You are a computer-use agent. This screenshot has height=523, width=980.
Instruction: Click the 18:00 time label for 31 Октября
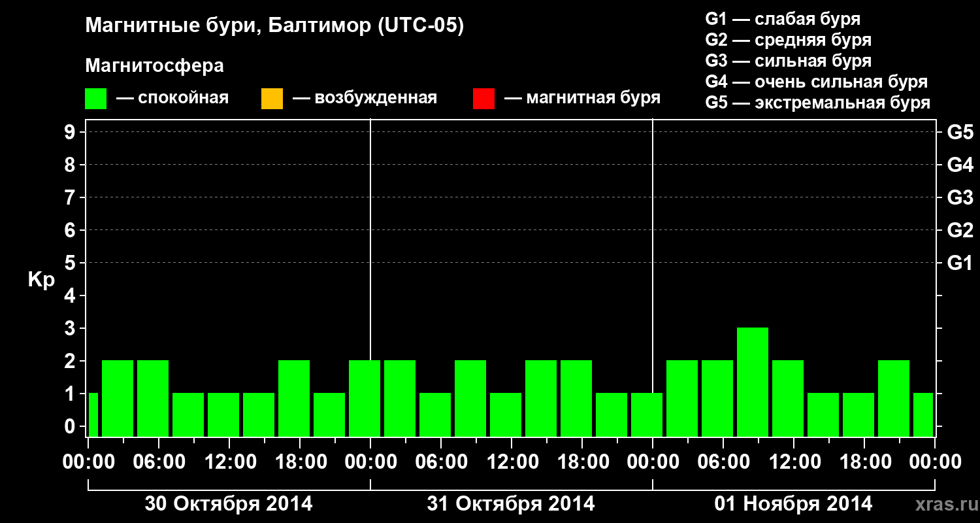click(582, 462)
